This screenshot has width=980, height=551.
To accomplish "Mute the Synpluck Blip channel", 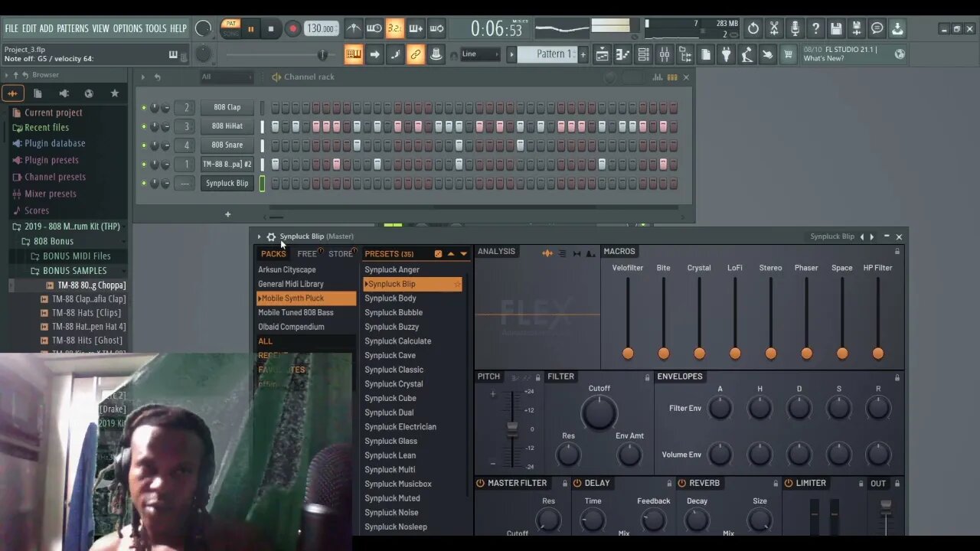I will pyautogui.click(x=143, y=183).
